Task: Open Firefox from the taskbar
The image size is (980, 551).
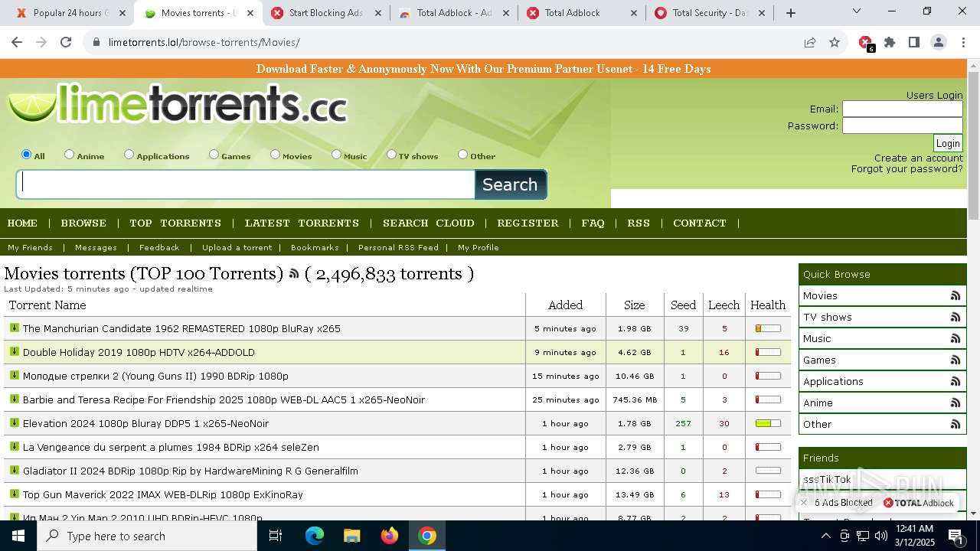Action: pyautogui.click(x=390, y=536)
